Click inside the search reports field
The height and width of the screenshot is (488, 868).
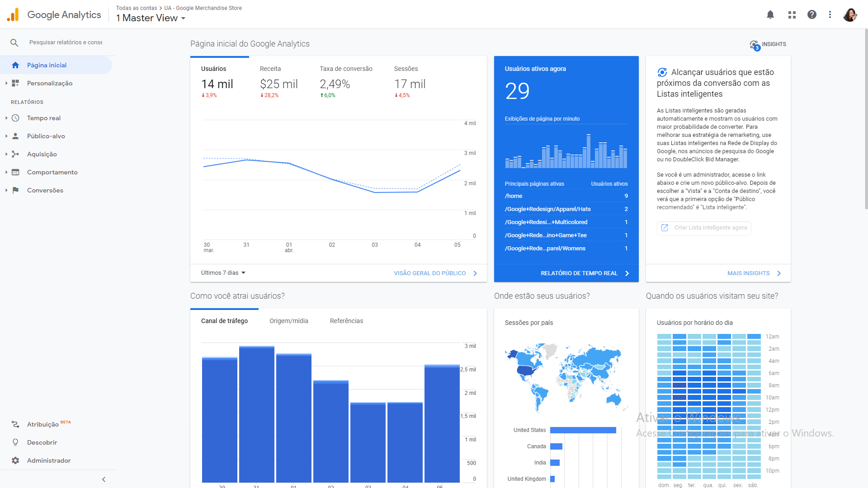(x=66, y=42)
